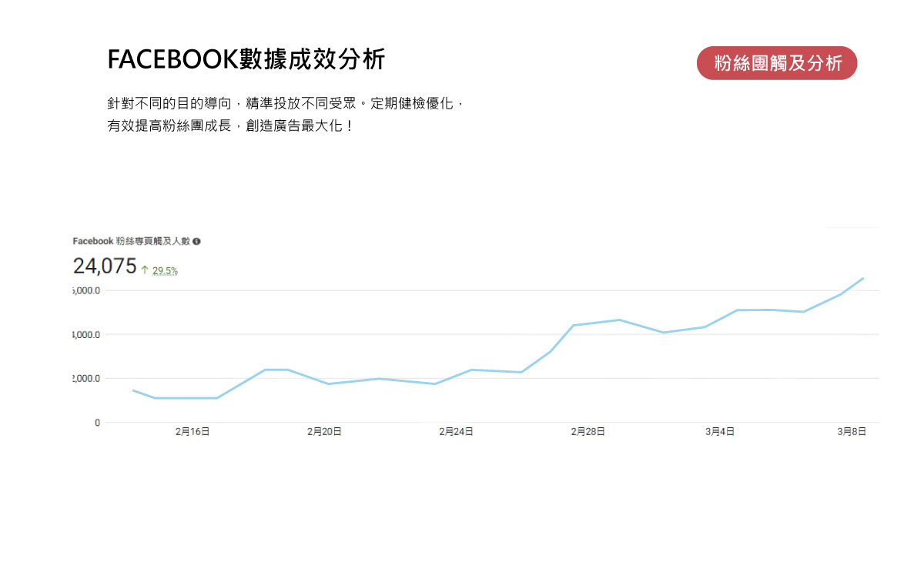Click the 29.5% growth percentage link

click(x=165, y=270)
